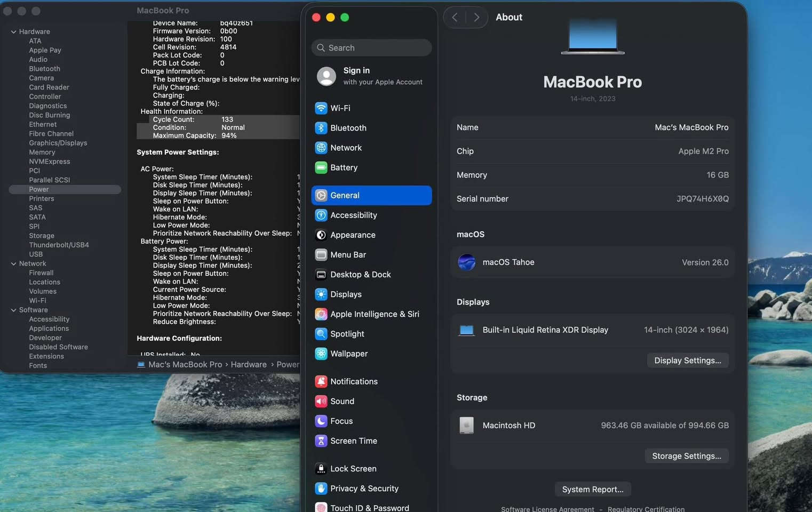Click the Screen Time hourglass icon

coord(321,441)
